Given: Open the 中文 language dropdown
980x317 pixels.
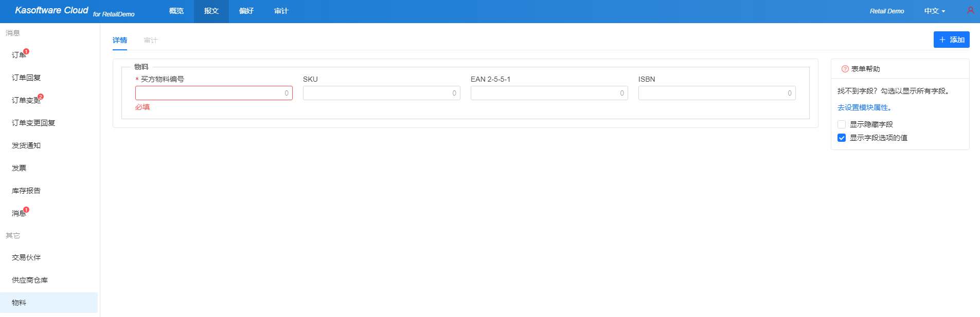Looking at the screenshot, I should click(x=934, y=11).
